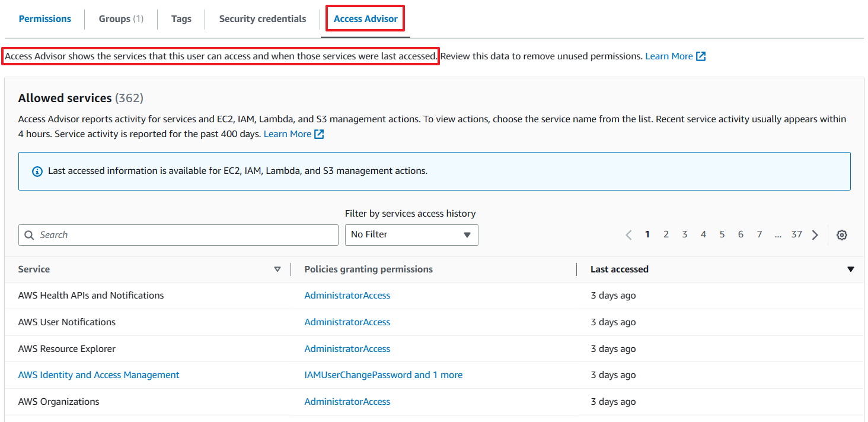Open AWS Identity and Access Management service
Screen dimensions: 868x422
[x=99, y=375]
